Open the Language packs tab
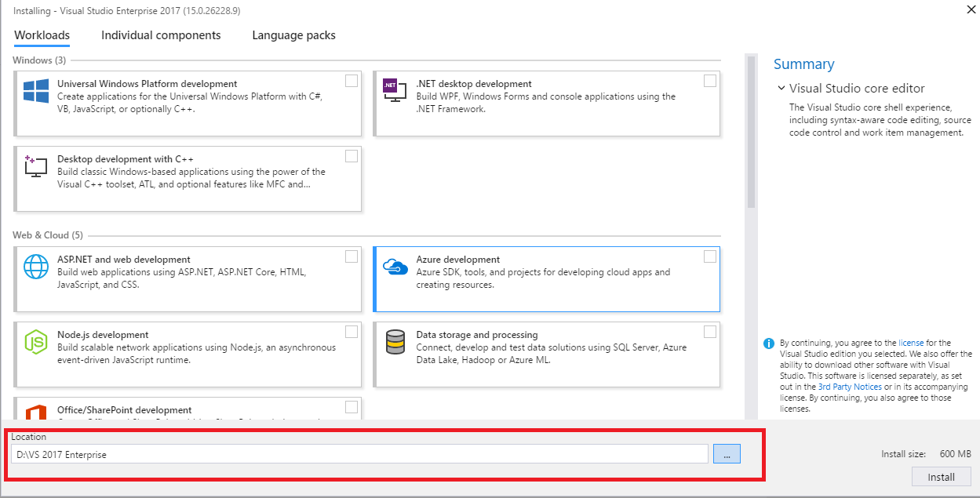980x498 pixels. pos(293,35)
